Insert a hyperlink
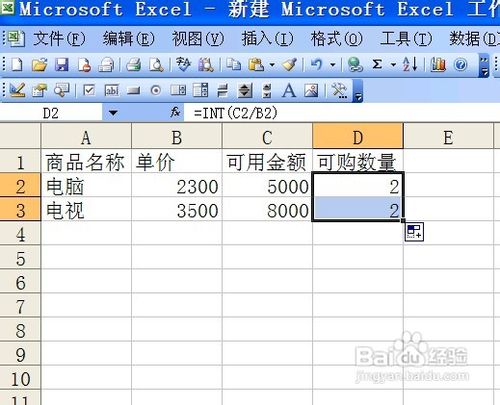 tap(355, 64)
